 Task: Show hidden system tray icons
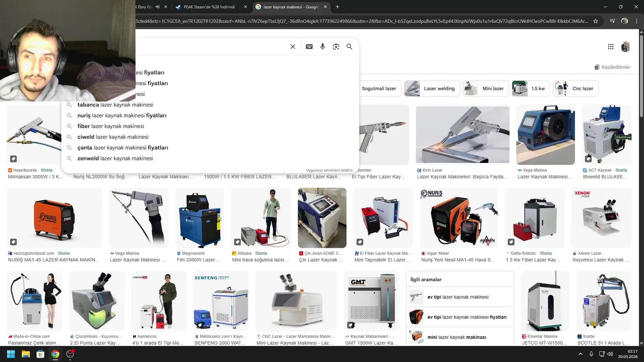coord(581,354)
